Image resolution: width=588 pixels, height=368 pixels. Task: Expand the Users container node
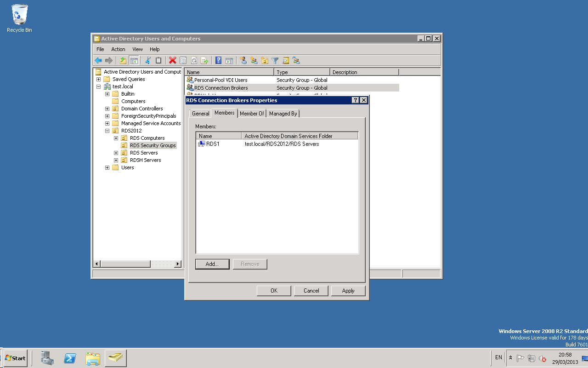pyautogui.click(x=107, y=167)
